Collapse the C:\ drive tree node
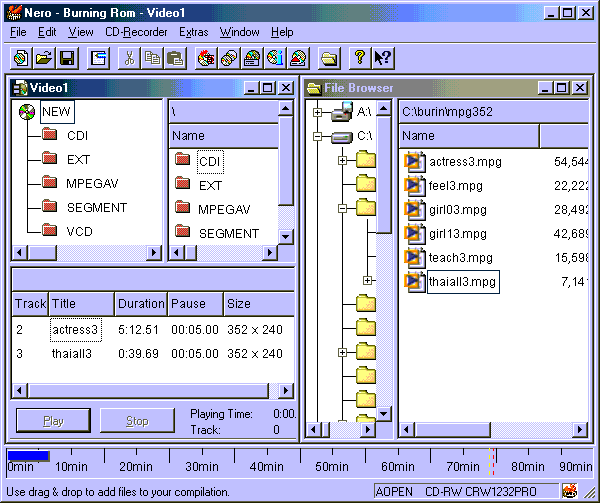The image size is (600, 503). [x=318, y=135]
